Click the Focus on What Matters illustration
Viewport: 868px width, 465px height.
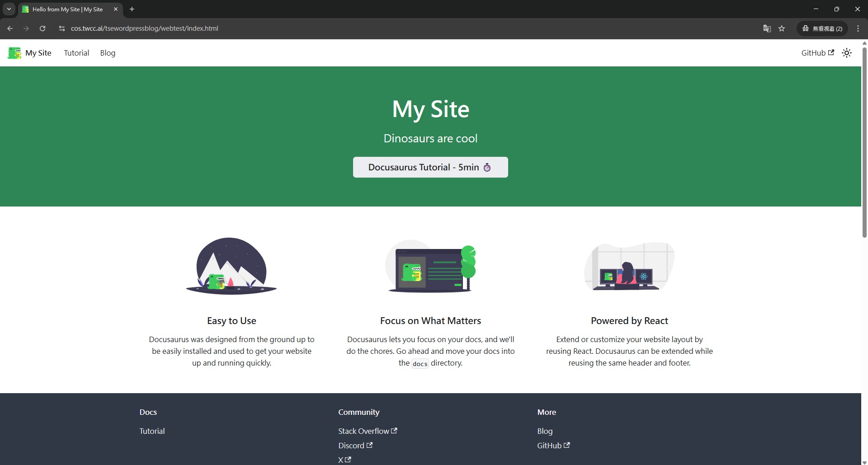[x=430, y=266]
